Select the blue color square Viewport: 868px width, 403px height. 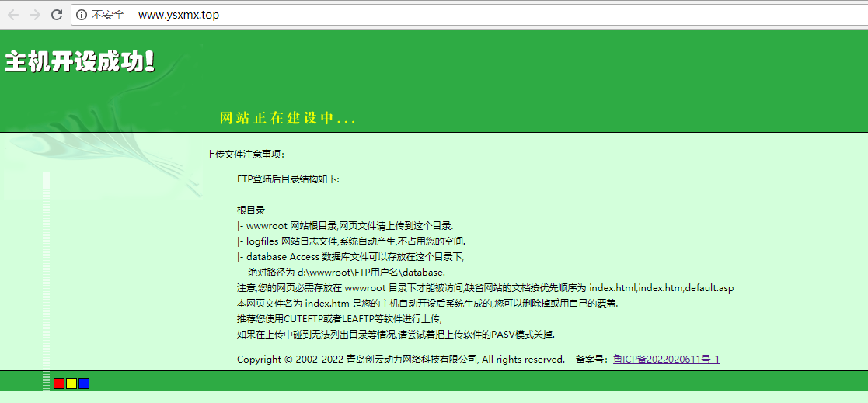(x=84, y=384)
